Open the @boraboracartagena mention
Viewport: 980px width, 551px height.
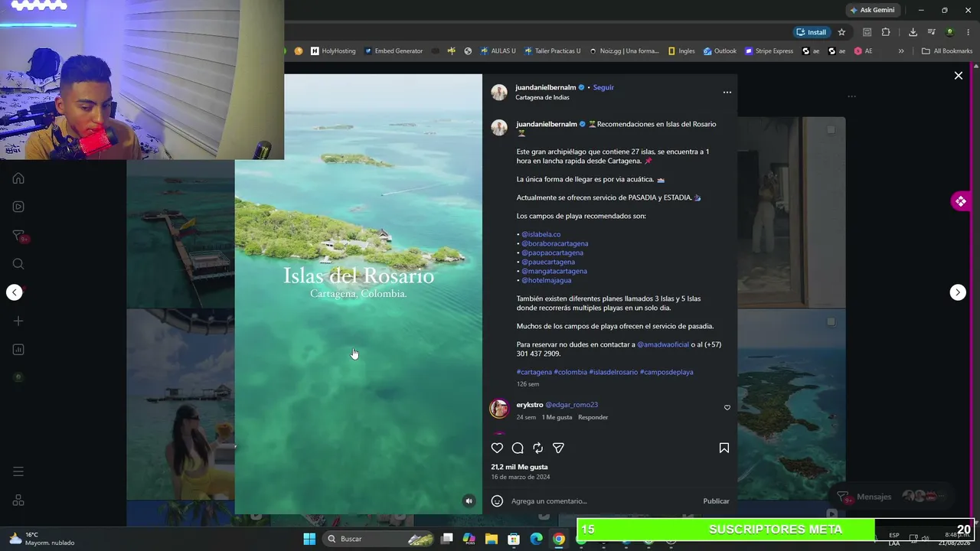coord(555,243)
